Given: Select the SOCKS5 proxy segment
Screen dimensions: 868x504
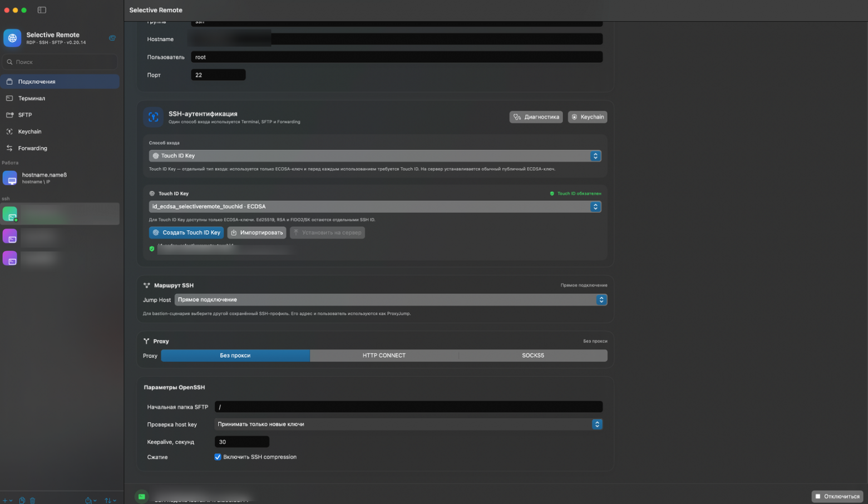Looking at the screenshot, I should [533, 355].
